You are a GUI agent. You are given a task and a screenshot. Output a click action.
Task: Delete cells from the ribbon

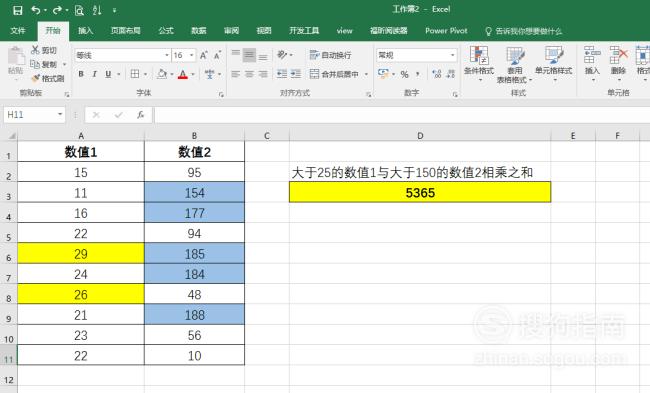[x=618, y=63]
